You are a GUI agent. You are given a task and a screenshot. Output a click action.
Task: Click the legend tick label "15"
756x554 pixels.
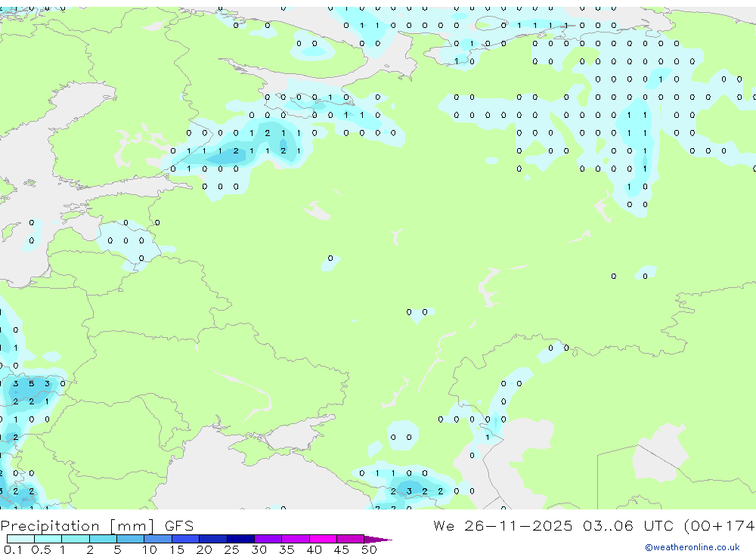click(x=177, y=549)
